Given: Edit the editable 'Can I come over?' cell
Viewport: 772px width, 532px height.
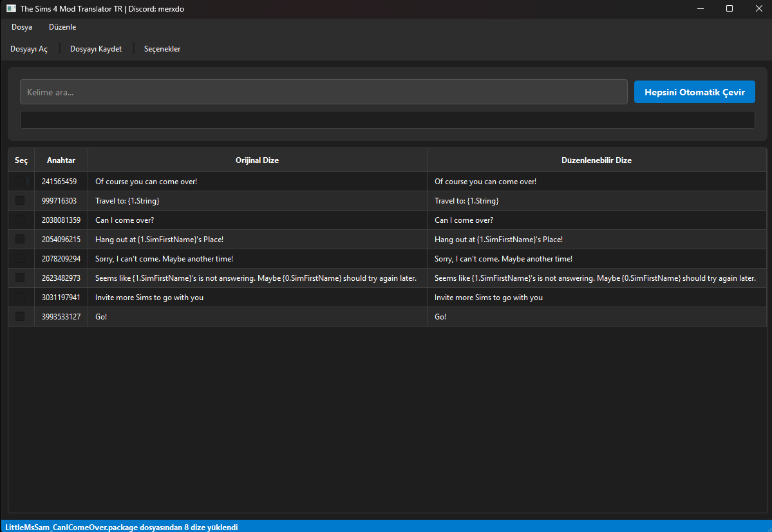Looking at the screenshot, I should (596, 220).
